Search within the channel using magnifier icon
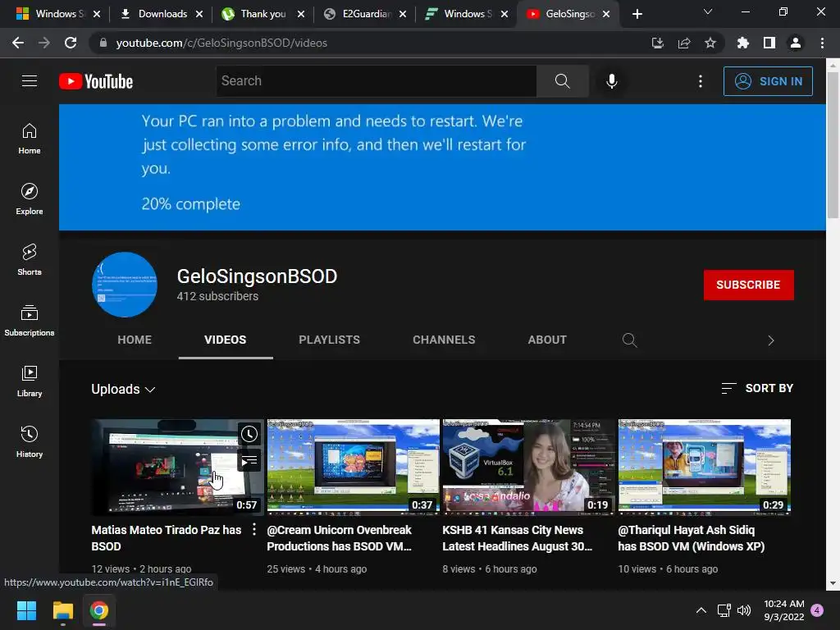840x630 pixels. coord(629,340)
